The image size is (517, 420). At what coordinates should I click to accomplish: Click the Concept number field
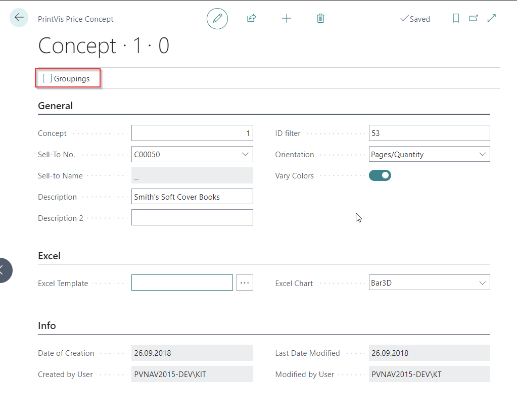coord(192,133)
